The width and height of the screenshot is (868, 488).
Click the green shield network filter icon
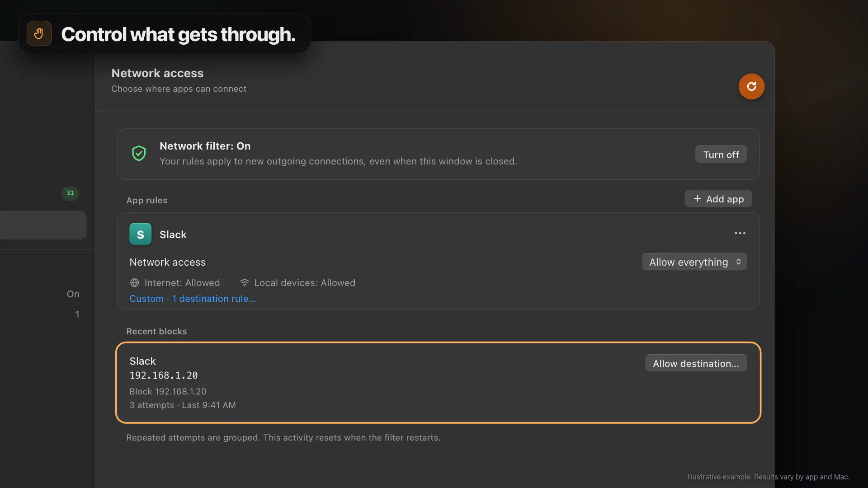click(139, 153)
